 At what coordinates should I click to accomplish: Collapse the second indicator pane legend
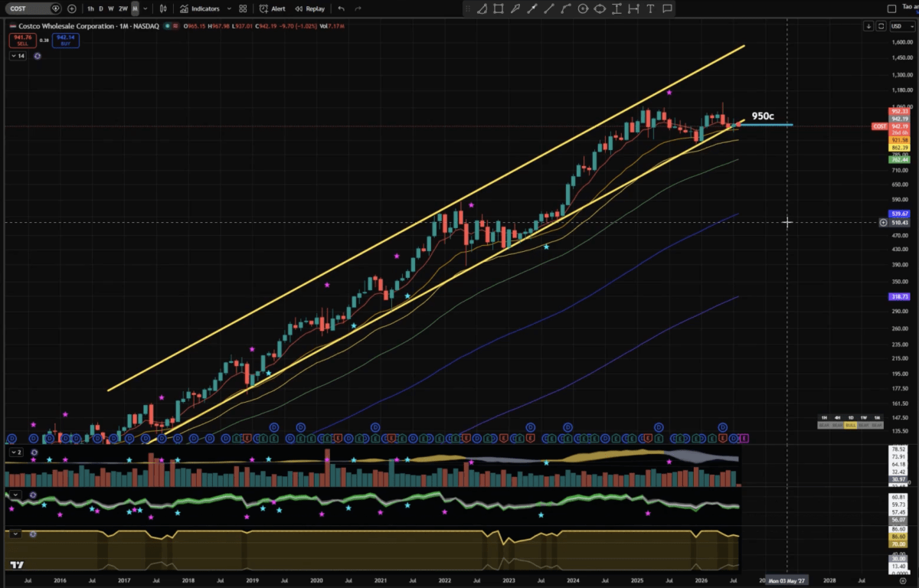[14, 495]
